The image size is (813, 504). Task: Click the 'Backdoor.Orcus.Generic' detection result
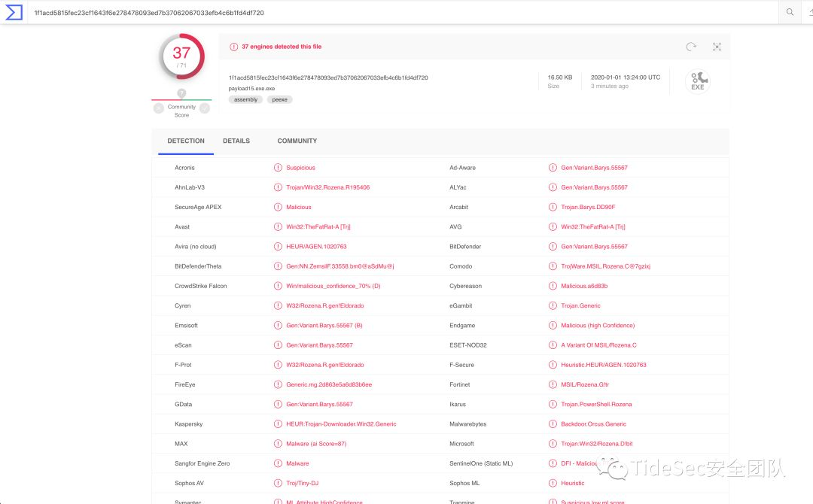pyautogui.click(x=594, y=424)
